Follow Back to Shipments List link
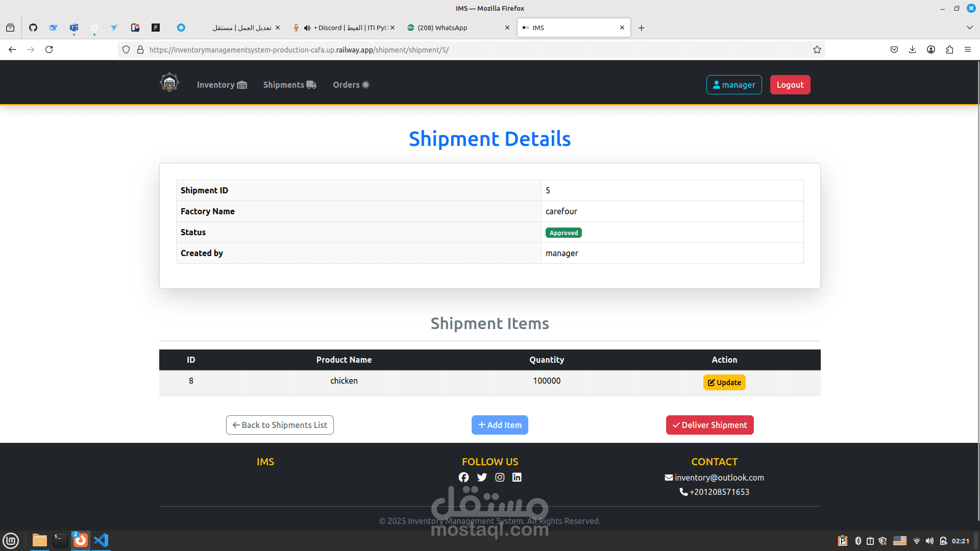980x551 pixels. point(280,425)
